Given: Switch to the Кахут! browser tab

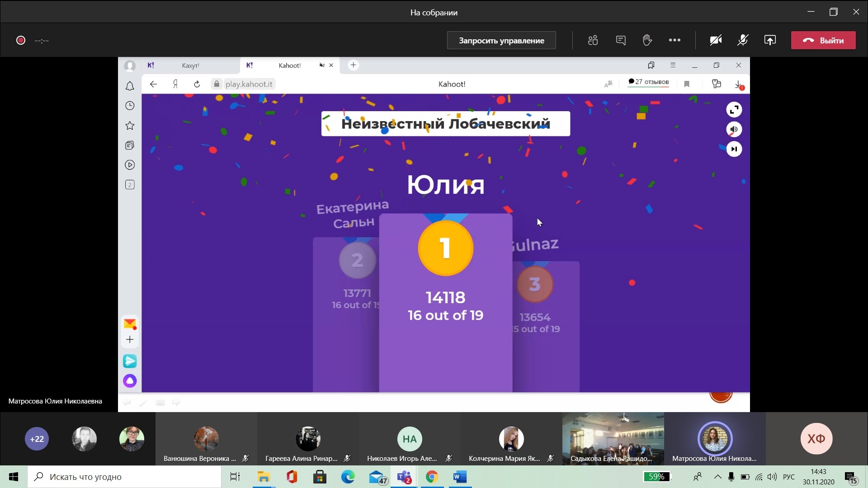Looking at the screenshot, I should (191, 65).
